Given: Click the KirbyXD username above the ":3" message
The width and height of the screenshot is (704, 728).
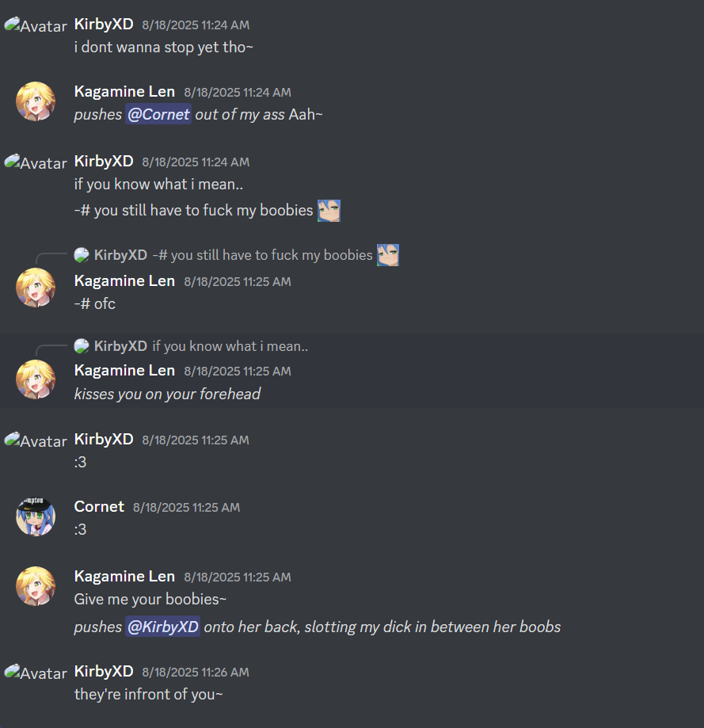Looking at the screenshot, I should (104, 439).
